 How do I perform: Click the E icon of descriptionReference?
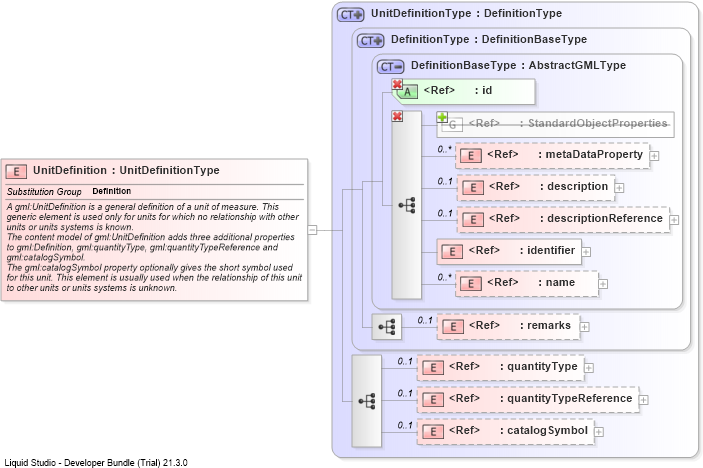coord(473,220)
